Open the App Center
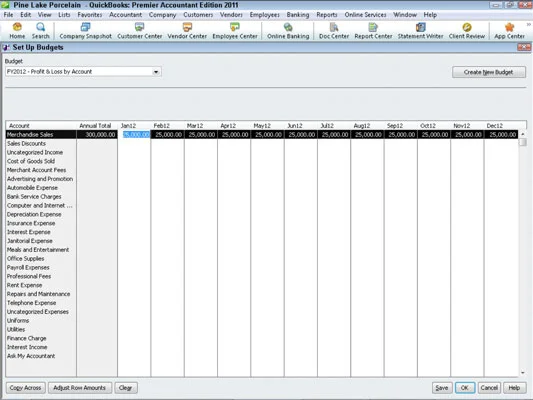 [509, 31]
